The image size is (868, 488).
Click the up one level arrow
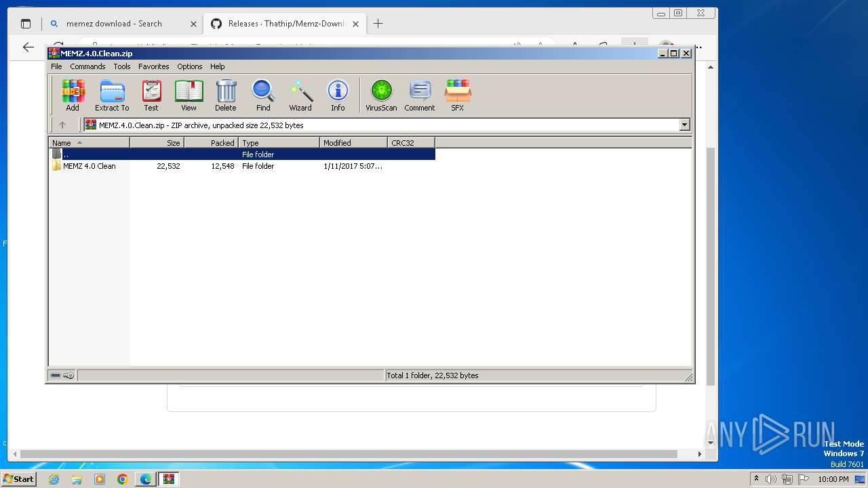62,125
